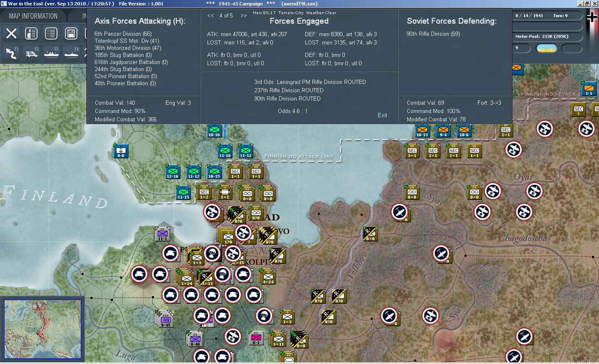Select 90th Rifle Division (69) defender entry
Image resolution: width=599 pixels, height=364 pixels.
pyautogui.click(x=433, y=34)
